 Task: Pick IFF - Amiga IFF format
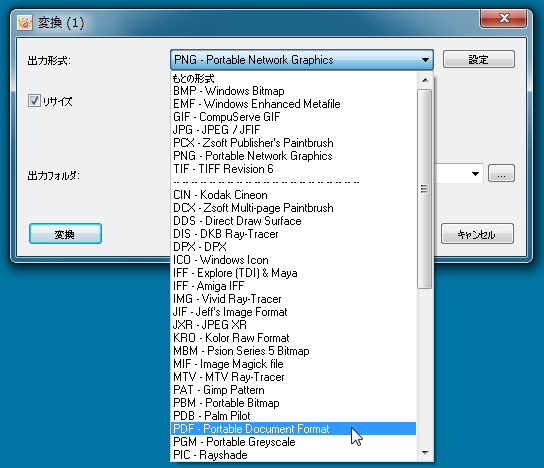tap(294, 286)
